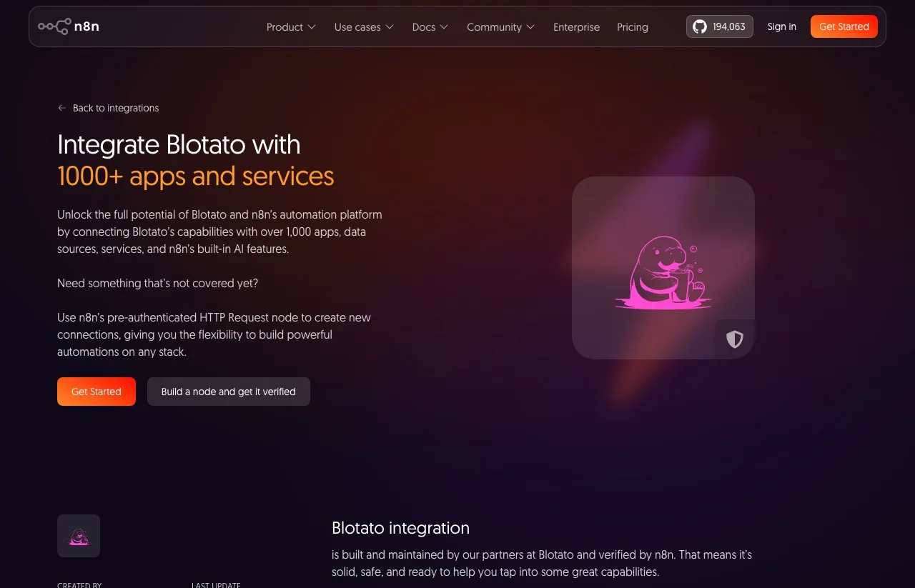Viewport: 915px width, 588px height.
Task: Click Get Started in the top navigation
Action: pyautogui.click(x=844, y=26)
